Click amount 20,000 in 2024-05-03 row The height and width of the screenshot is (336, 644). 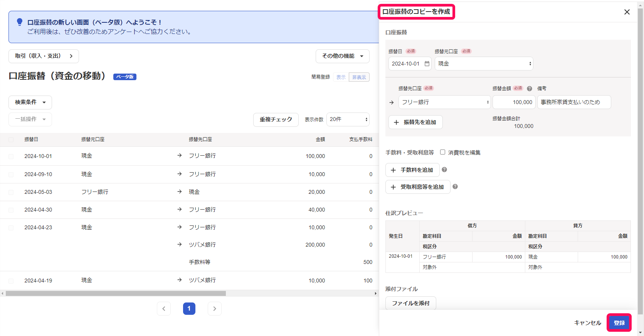tap(316, 192)
